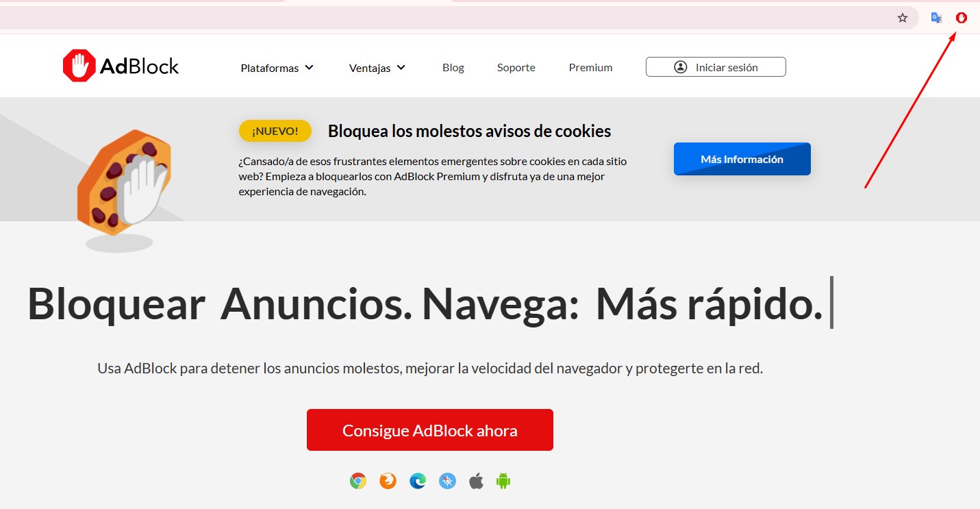Navigate to the Premium page
This screenshot has width=980, height=509.
click(x=590, y=67)
